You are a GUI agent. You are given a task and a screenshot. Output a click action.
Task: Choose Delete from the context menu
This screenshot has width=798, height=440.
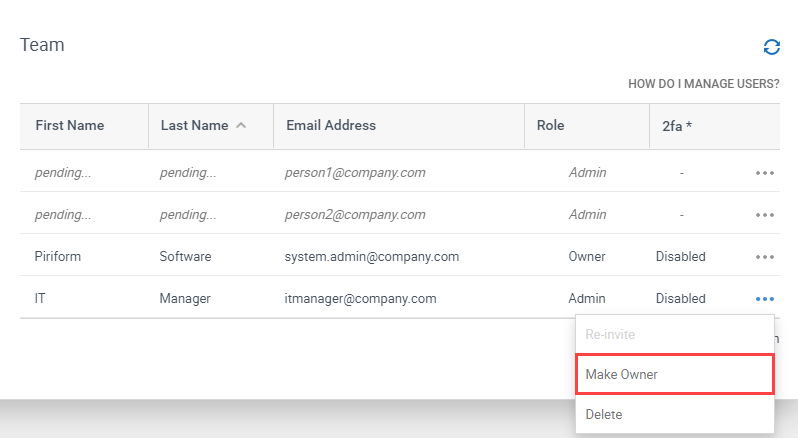tap(675, 414)
